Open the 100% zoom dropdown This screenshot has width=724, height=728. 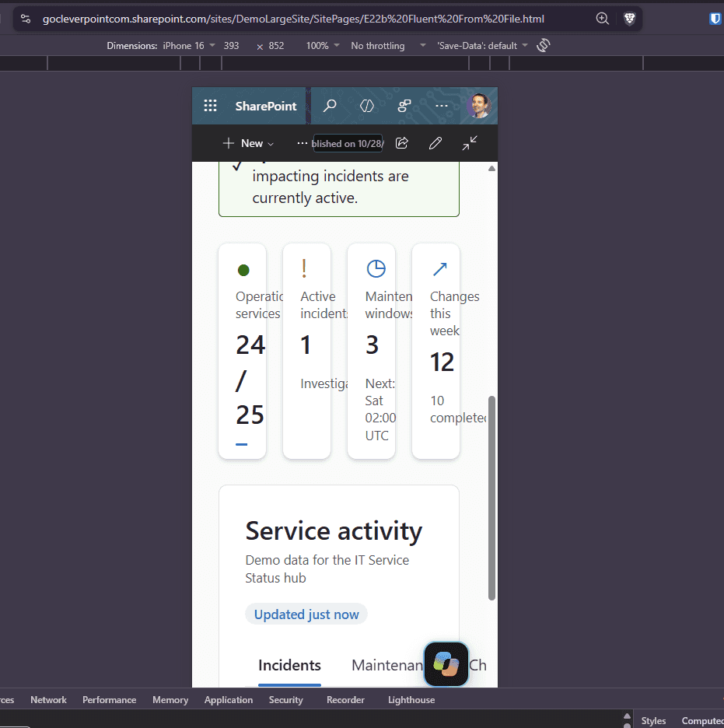pyautogui.click(x=323, y=45)
